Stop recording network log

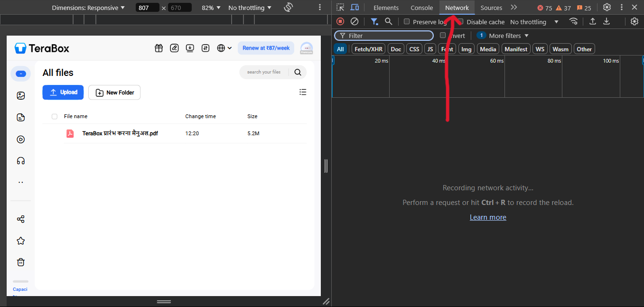(339, 21)
